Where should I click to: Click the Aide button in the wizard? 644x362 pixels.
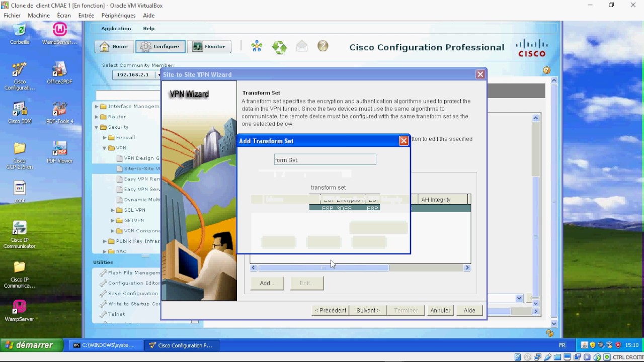click(469, 310)
